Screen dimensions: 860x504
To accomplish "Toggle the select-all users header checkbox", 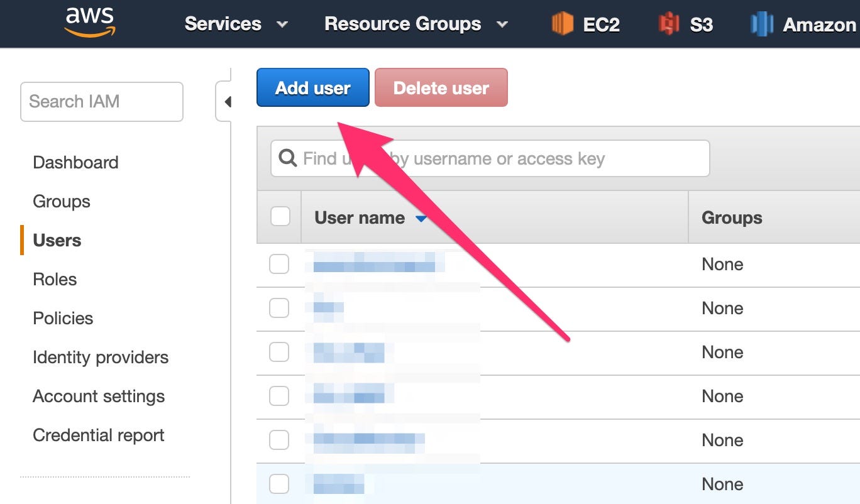I will [280, 216].
